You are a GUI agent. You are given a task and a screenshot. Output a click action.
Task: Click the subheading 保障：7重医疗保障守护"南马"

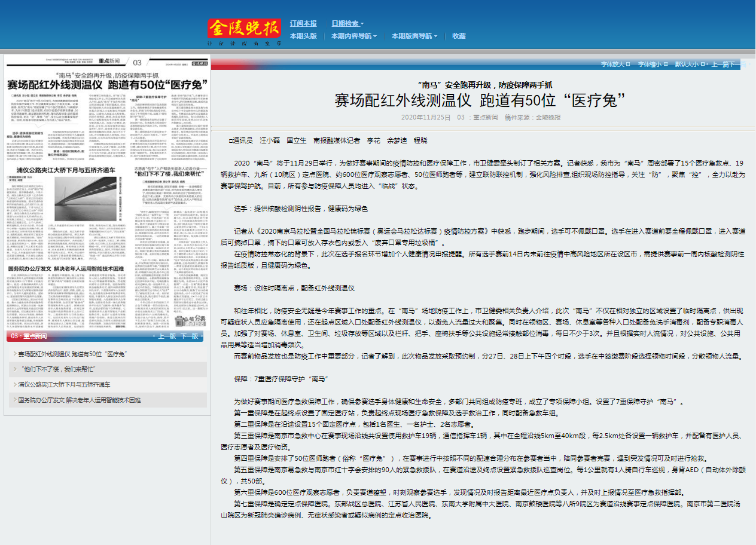pos(281,379)
